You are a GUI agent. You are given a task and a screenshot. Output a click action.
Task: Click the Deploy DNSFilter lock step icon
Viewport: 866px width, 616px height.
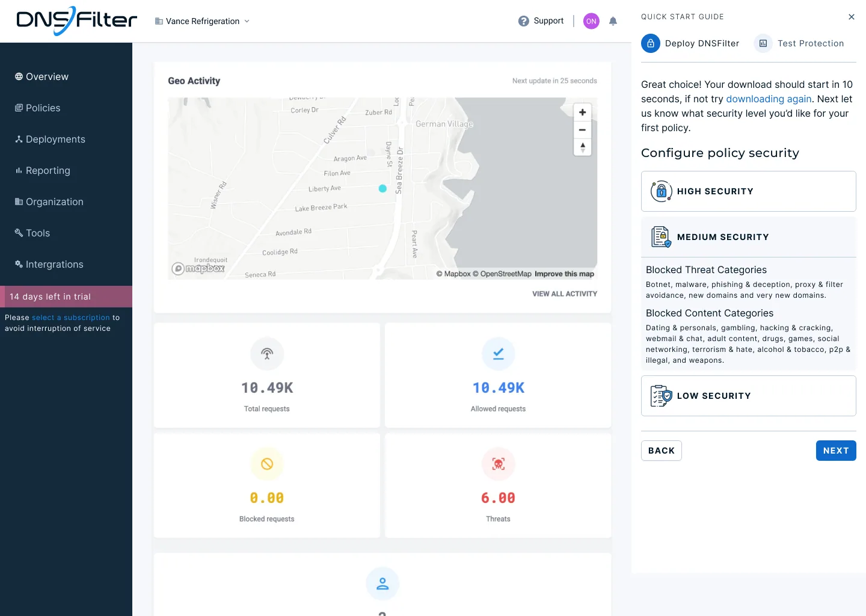[x=651, y=43]
